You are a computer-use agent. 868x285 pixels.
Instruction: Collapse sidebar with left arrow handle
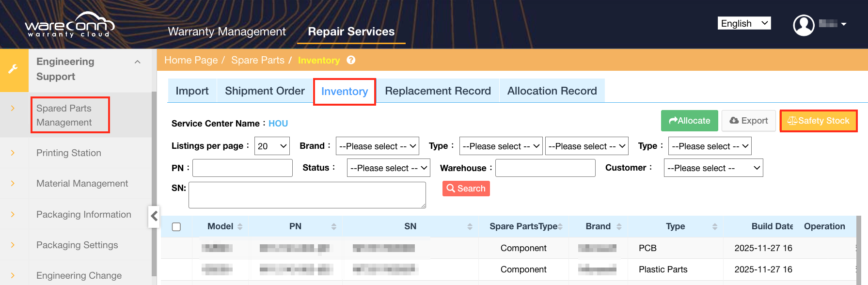click(154, 216)
